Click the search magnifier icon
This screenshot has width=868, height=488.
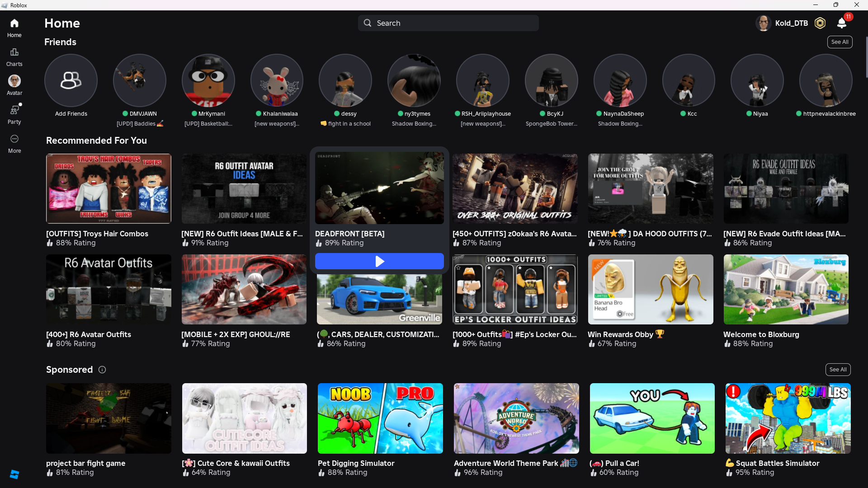(x=368, y=23)
